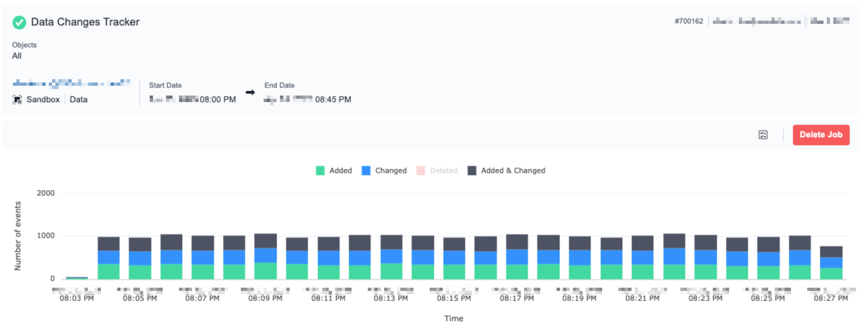Click the bar above 08:23 PM
Screen dimensions: 868x330
(706, 257)
